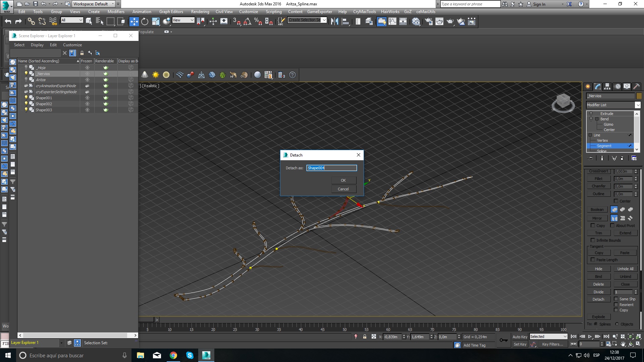The image size is (644, 362).
Task: Open the Customize menu in Scene Explorer
Action: point(72,45)
